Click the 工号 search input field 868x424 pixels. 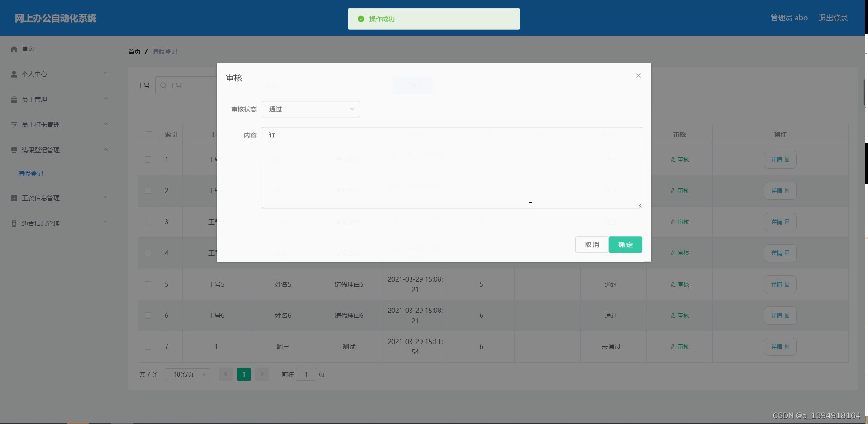[x=186, y=85]
